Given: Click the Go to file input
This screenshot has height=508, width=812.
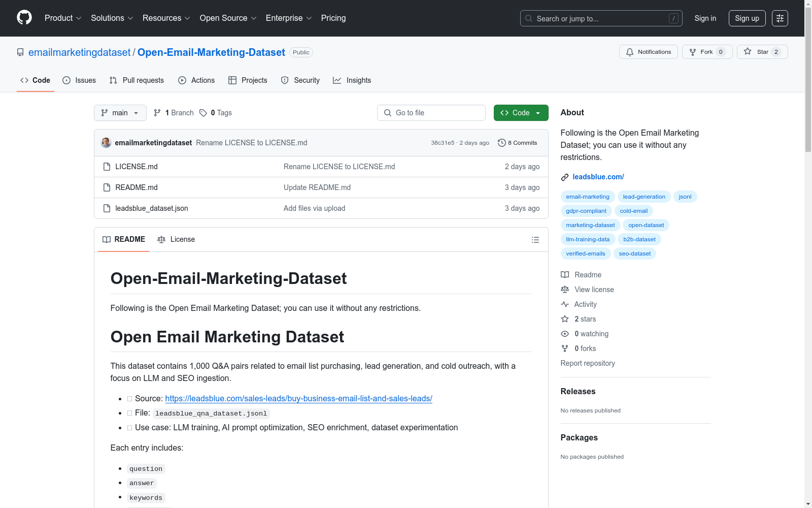Looking at the screenshot, I should tap(431, 113).
